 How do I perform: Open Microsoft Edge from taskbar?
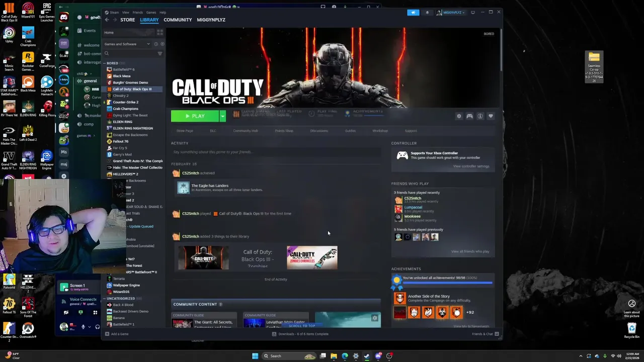345,356
